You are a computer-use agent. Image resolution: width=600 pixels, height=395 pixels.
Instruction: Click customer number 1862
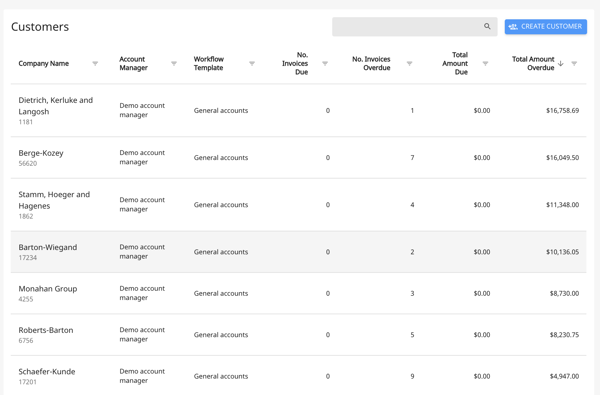coord(26,216)
